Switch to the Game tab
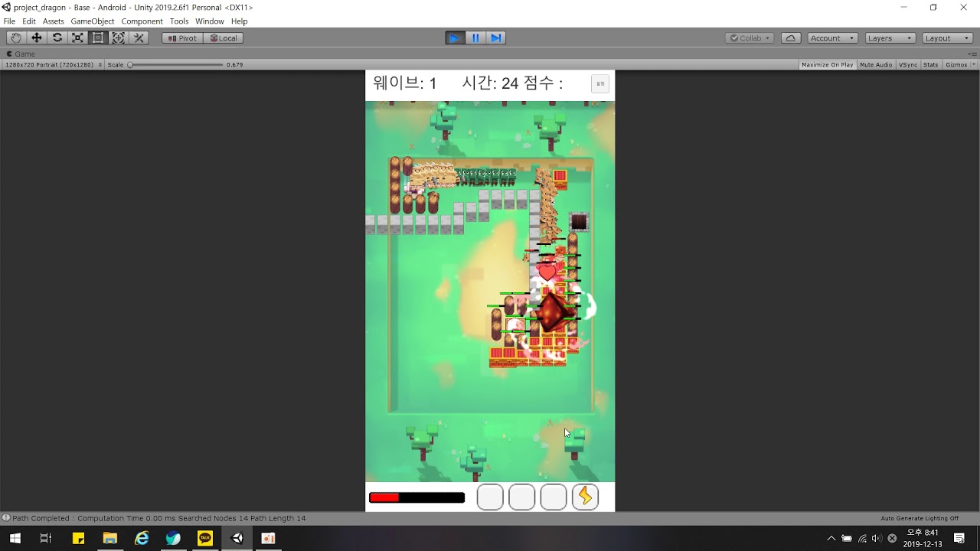 [21, 54]
